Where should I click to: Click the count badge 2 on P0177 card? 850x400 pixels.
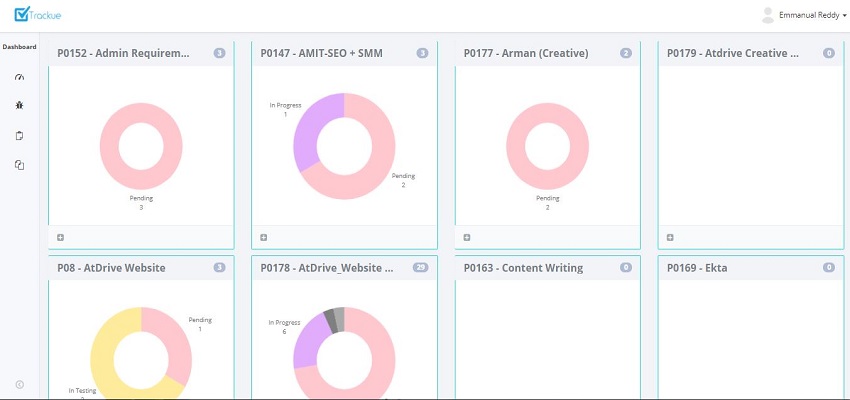tap(626, 53)
